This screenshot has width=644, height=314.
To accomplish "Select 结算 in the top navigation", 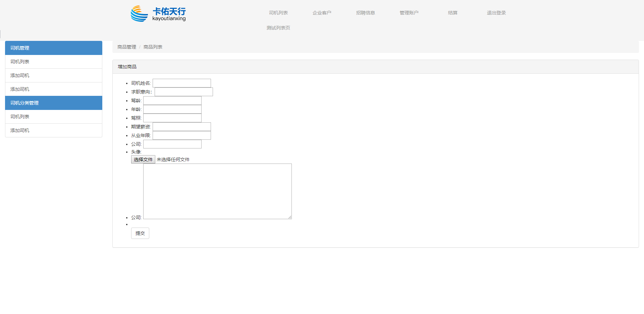I will click(452, 13).
